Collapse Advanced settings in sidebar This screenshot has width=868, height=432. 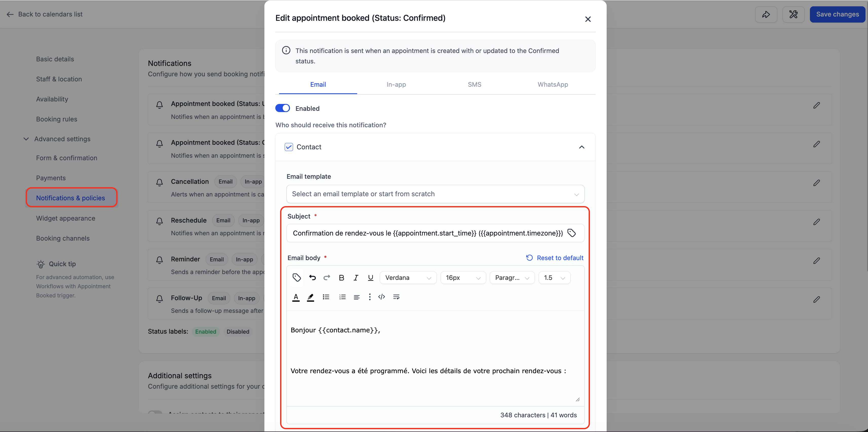tap(26, 139)
